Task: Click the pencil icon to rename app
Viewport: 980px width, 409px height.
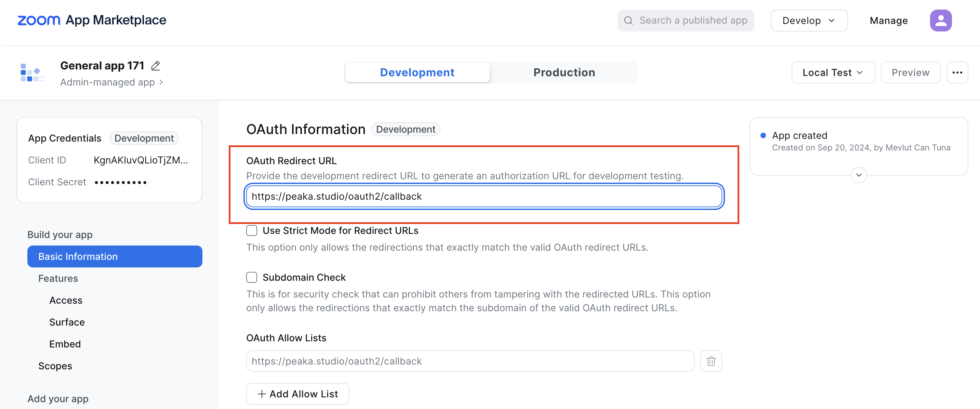Action: [156, 66]
